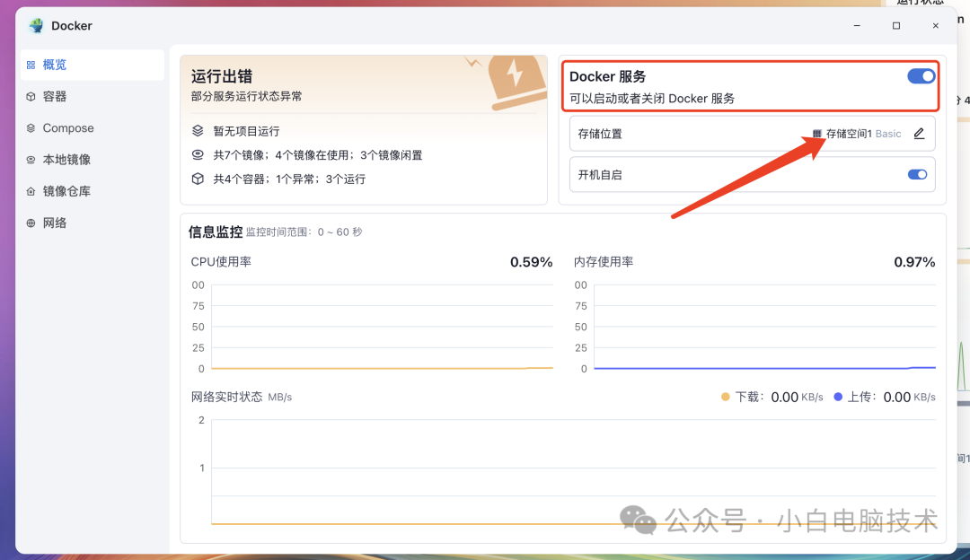Viewport: 970px width, 560px height.
Task: Click the 网络 globe icon
Action: tap(31, 223)
